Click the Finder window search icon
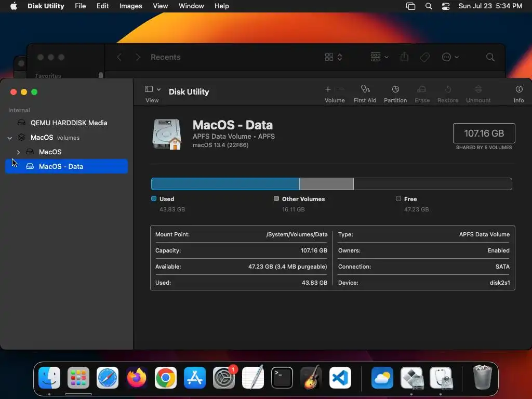The height and width of the screenshot is (399, 532). [490, 57]
